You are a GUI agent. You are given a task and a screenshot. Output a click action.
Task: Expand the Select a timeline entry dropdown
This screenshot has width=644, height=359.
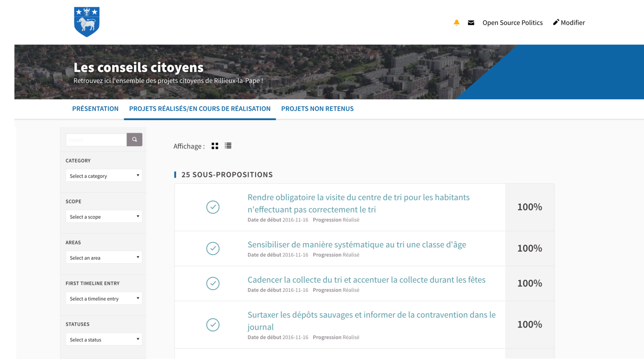click(104, 299)
